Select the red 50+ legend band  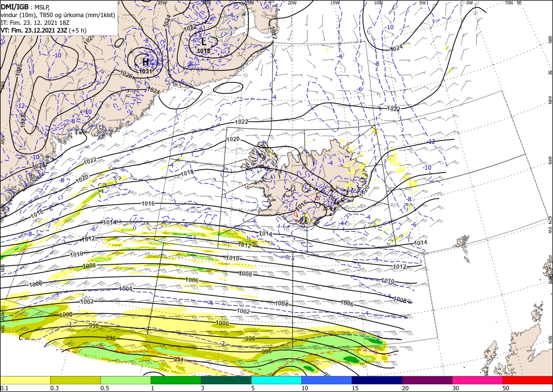528,380
